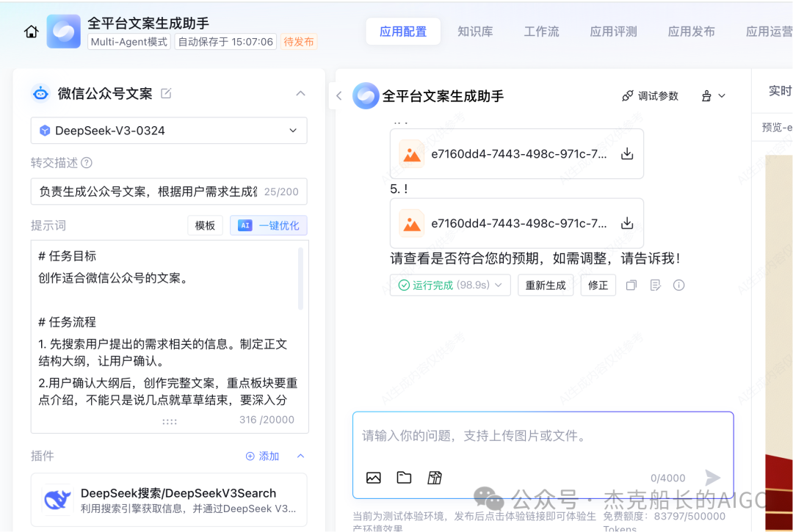The height and width of the screenshot is (532, 793).
Task: Open the second e7160dd4 image attachment under 5.
Action: pos(516,223)
